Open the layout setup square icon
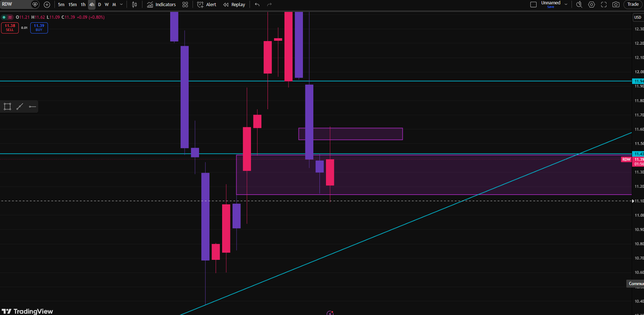The width and height of the screenshot is (644, 315). click(x=533, y=4)
